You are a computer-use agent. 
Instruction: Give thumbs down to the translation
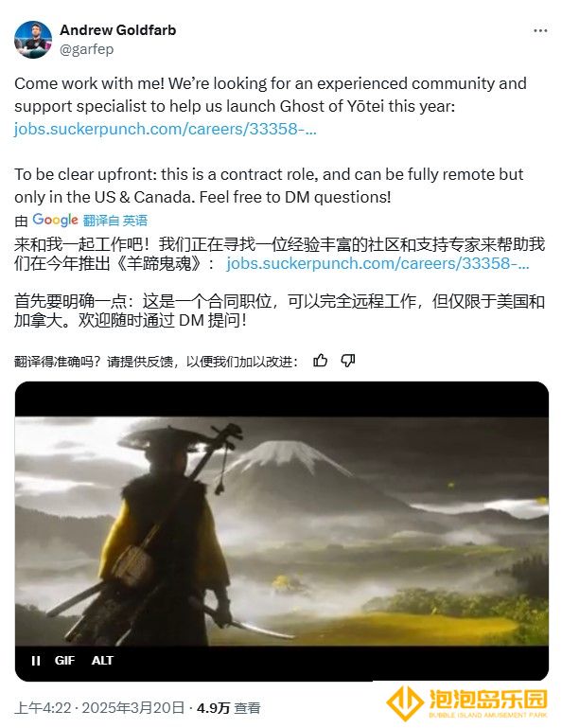348,361
